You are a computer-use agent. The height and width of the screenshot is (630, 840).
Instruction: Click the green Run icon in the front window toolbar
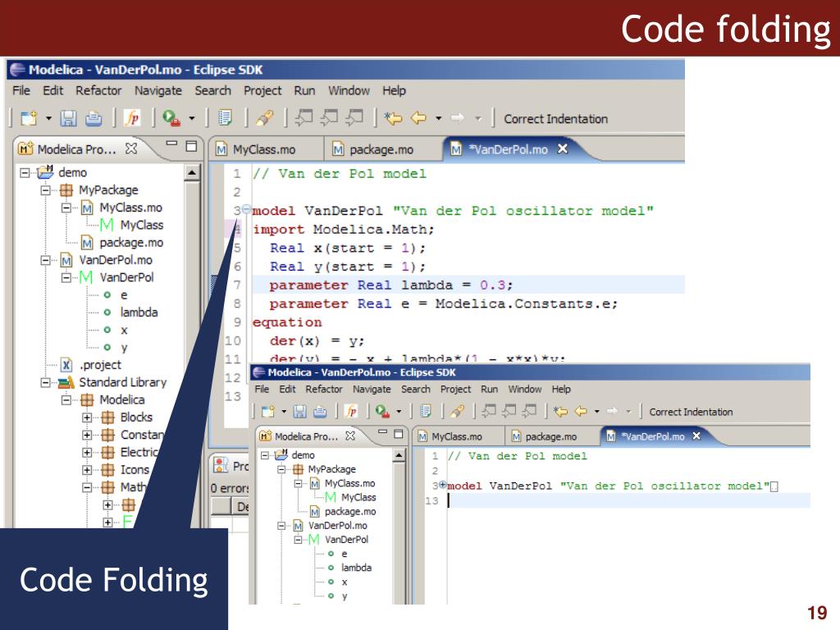point(381,412)
